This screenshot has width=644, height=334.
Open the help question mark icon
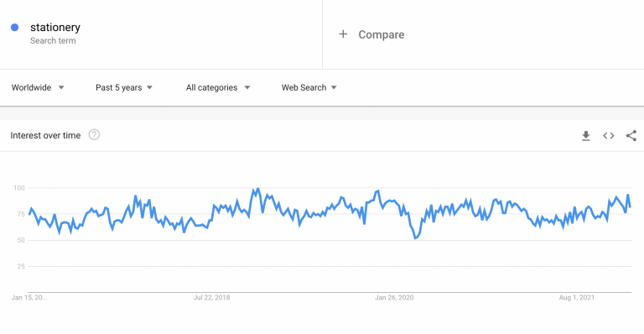click(x=94, y=135)
